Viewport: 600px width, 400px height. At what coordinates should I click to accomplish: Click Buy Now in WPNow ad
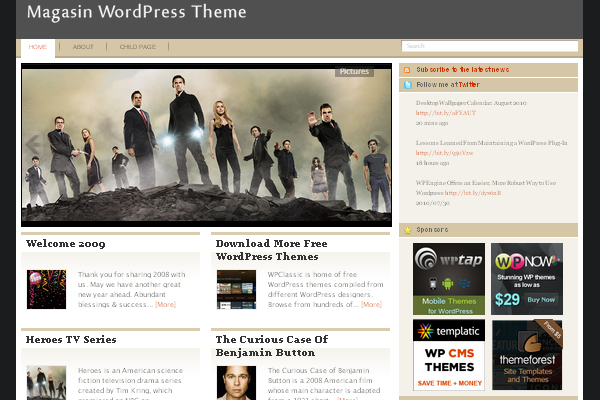pyautogui.click(x=541, y=300)
